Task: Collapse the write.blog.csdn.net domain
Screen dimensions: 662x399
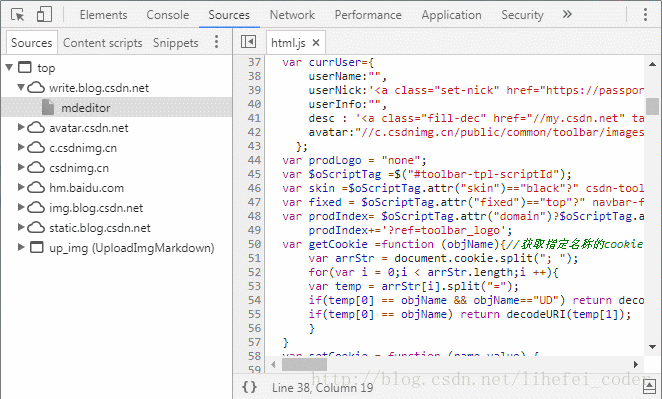Action: point(21,87)
